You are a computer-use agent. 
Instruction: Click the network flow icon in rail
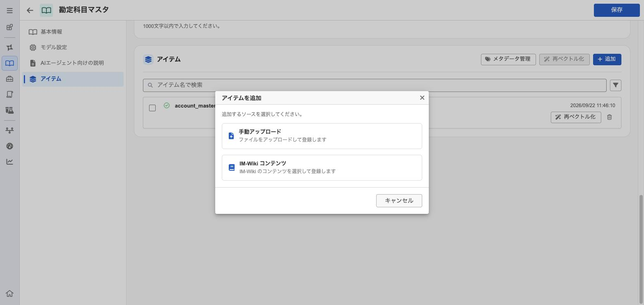click(x=9, y=130)
